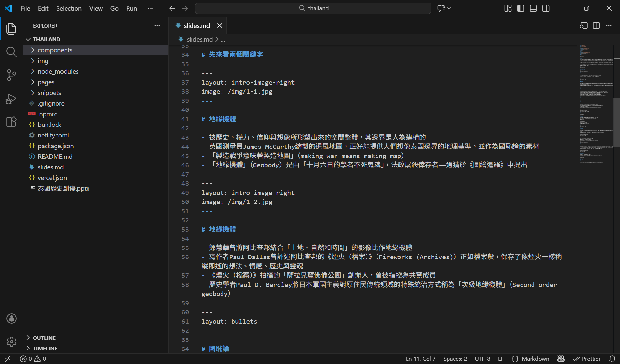The image size is (620, 364).
Task: Open the Extensions view
Action: pyautogui.click(x=11, y=122)
